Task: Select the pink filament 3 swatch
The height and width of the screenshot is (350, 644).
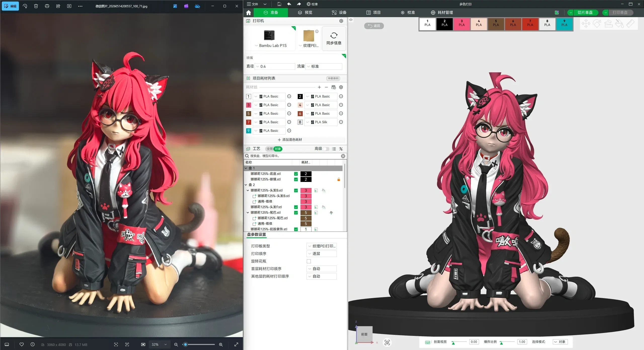Action: [x=462, y=24]
